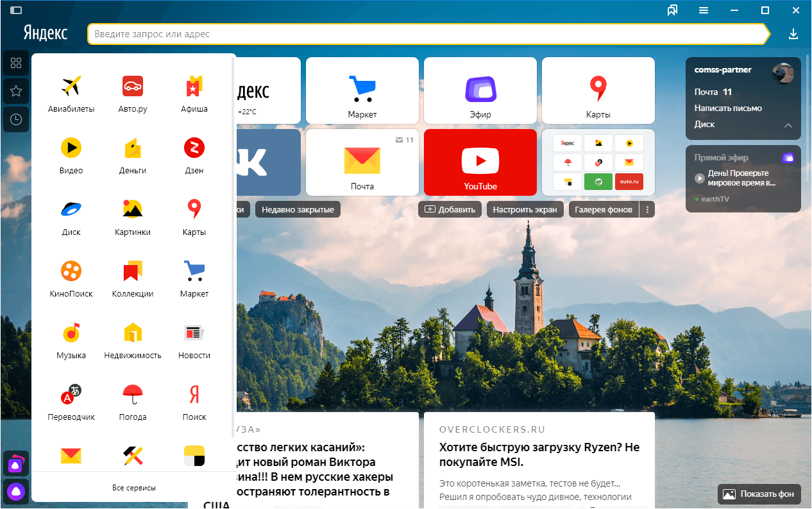Launch the Афиша service
Viewport: 812px width, 509px height.
click(x=194, y=94)
